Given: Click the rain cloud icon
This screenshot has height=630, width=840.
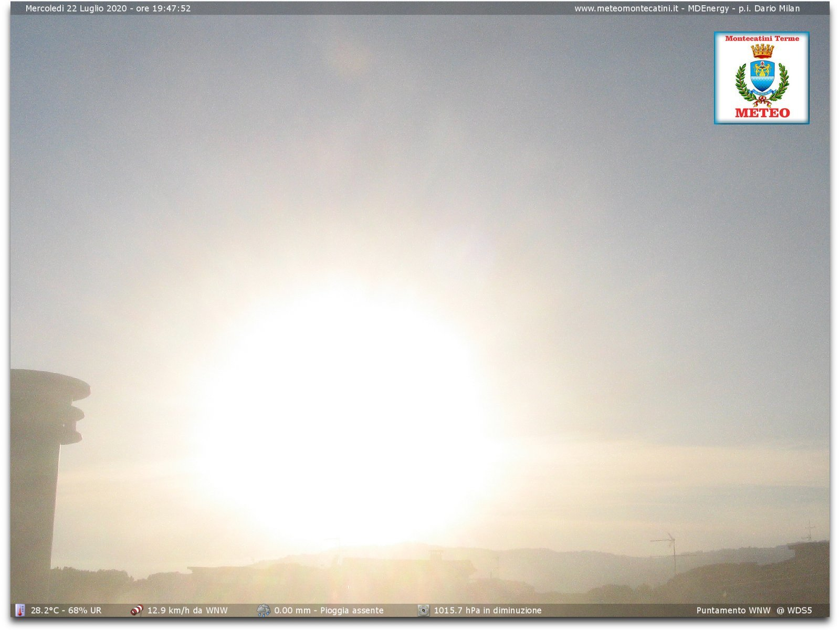Looking at the screenshot, I should (x=263, y=610).
